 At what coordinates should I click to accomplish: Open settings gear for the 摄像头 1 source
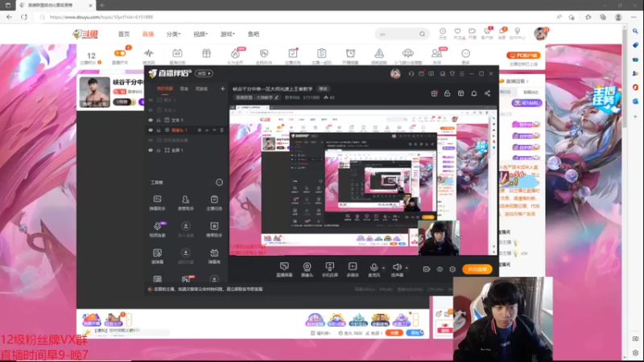click(200, 130)
